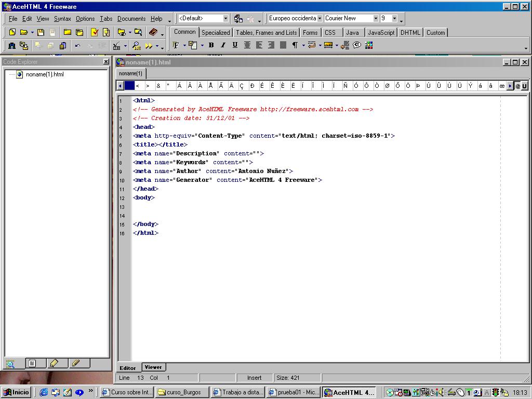The height and width of the screenshot is (399, 532).
Task: Click the open file folder icon
Action: point(24,32)
